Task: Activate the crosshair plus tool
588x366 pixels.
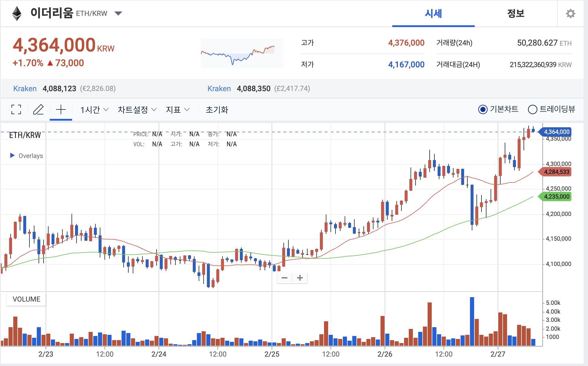Action: tap(61, 109)
